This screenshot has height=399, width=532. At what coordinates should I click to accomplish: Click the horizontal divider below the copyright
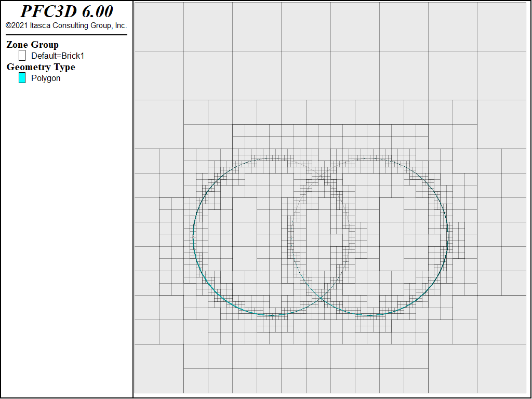[x=66, y=35]
